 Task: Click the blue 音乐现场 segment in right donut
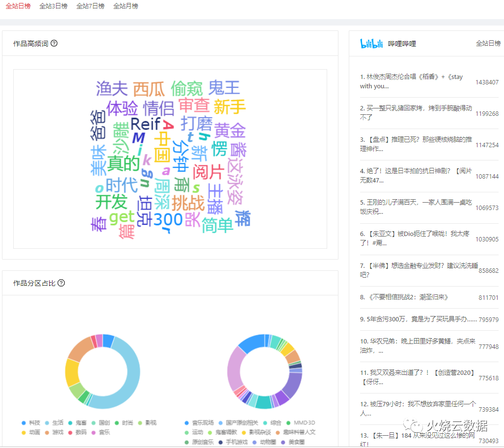point(252,343)
